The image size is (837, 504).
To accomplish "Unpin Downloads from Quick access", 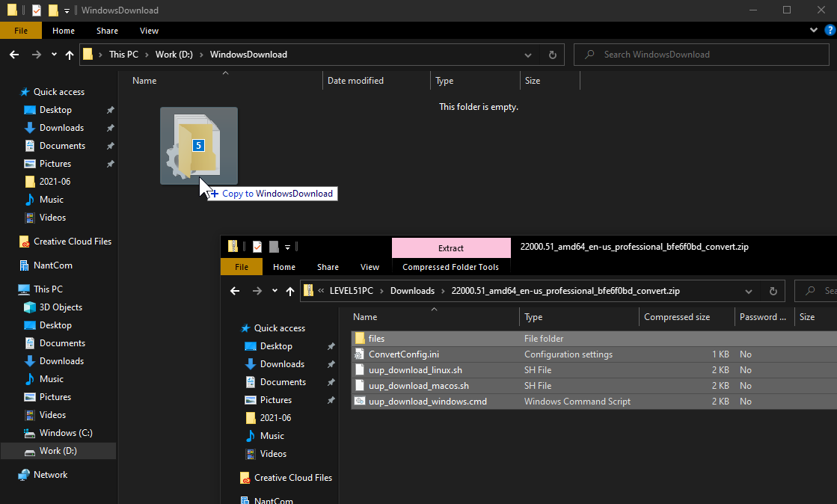I will (x=110, y=127).
